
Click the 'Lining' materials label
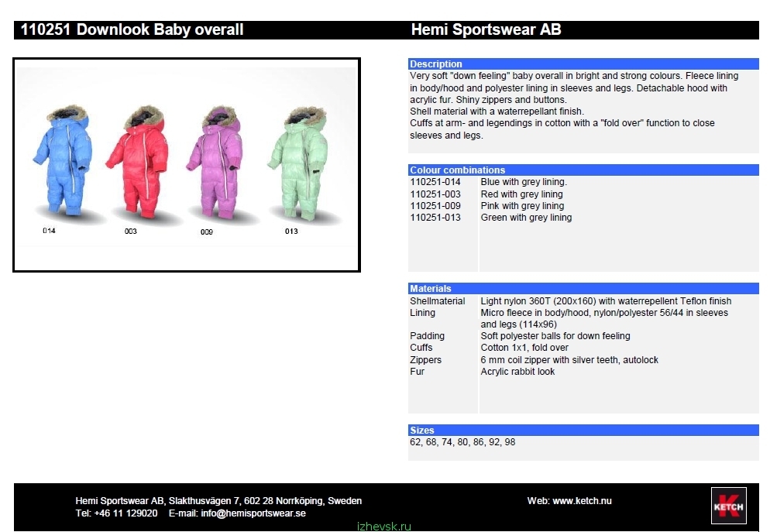click(x=422, y=313)
